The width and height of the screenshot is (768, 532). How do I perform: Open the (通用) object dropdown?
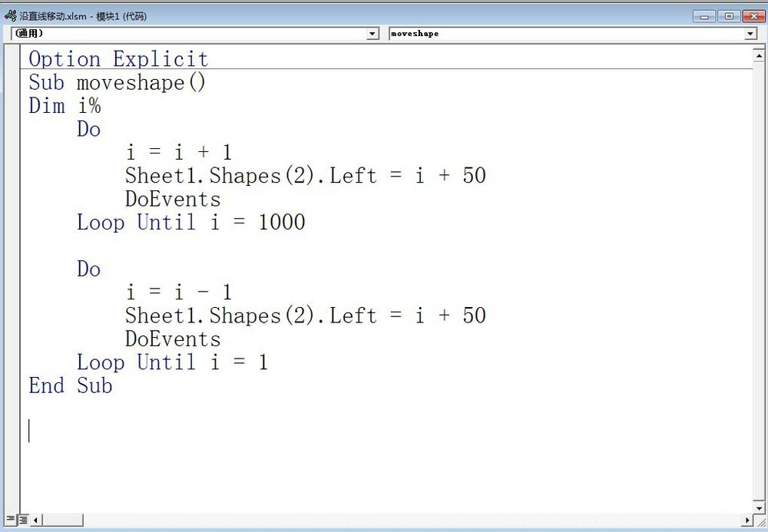(373, 34)
